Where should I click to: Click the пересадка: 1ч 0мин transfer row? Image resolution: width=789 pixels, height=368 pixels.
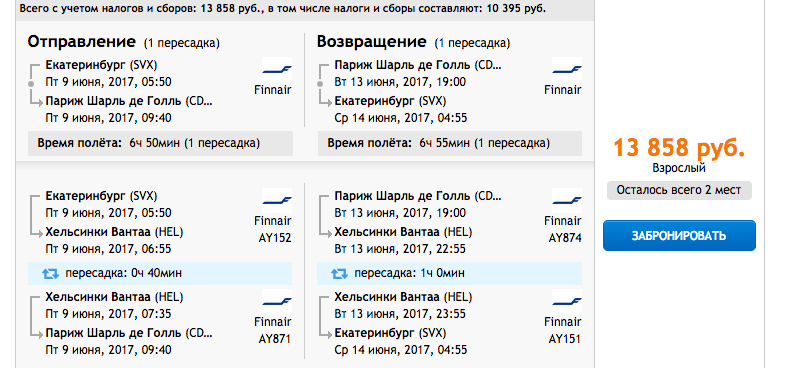[450, 273]
